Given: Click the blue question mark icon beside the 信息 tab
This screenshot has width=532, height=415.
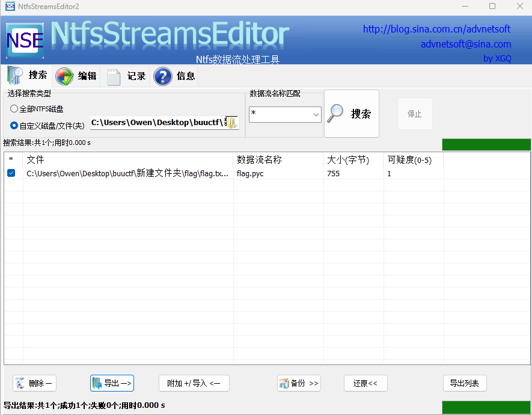Looking at the screenshot, I should tap(163, 76).
